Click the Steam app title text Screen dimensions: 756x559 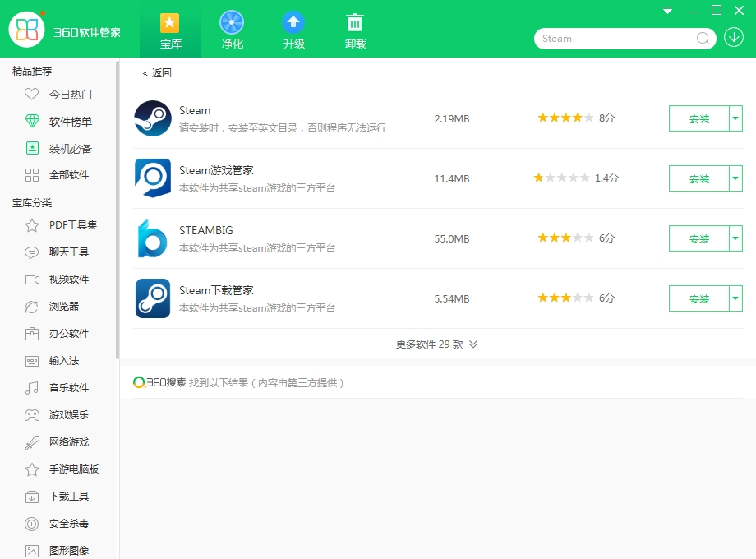pyautogui.click(x=195, y=110)
